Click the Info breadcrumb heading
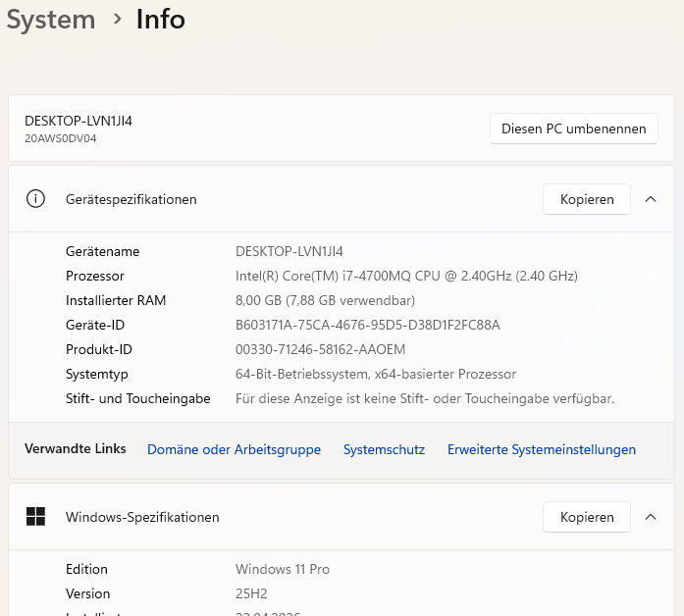 pos(161,20)
